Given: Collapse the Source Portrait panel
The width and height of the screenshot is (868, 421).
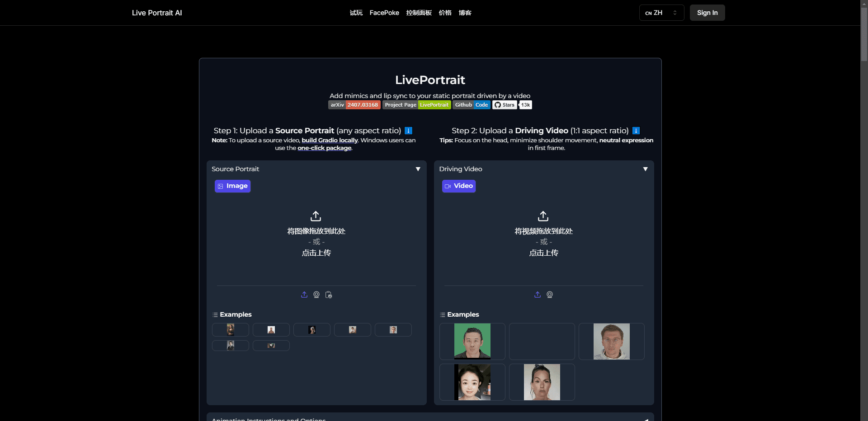Looking at the screenshot, I should (418, 169).
